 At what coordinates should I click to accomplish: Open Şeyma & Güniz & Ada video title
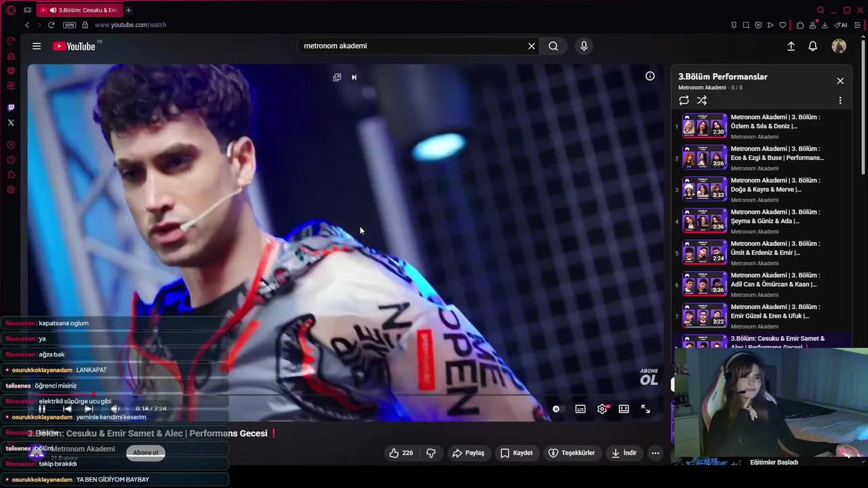[775, 216]
